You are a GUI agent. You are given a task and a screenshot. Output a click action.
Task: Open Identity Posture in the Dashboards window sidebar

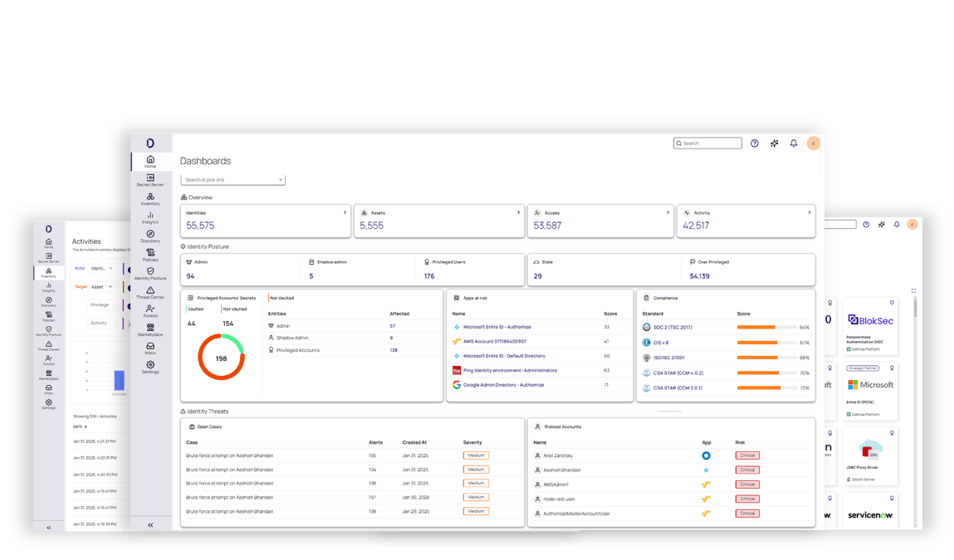(x=150, y=274)
